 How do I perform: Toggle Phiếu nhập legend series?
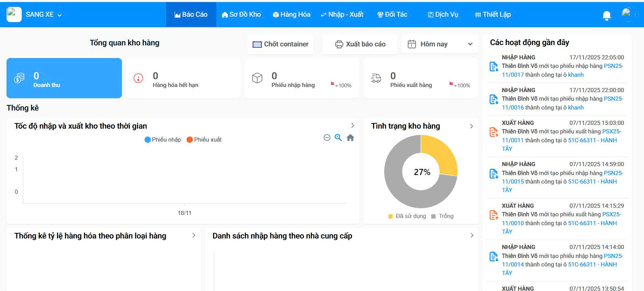click(x=163, y=140)
